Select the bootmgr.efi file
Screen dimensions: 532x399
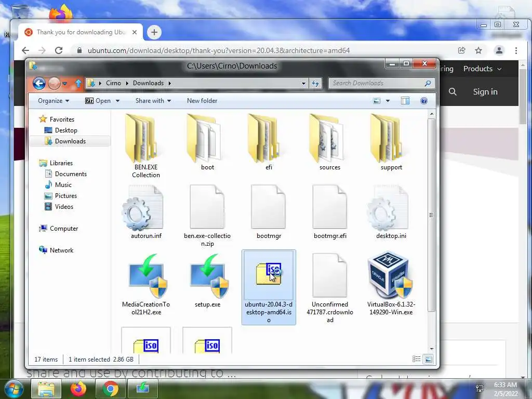330,212
